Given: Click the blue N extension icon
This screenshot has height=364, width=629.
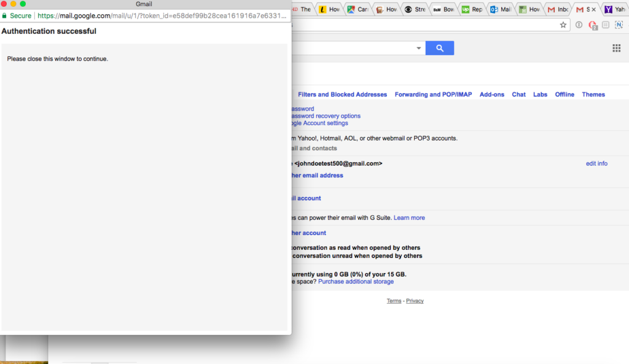Looking at the screenshot, I should click(x=619, y=25).
